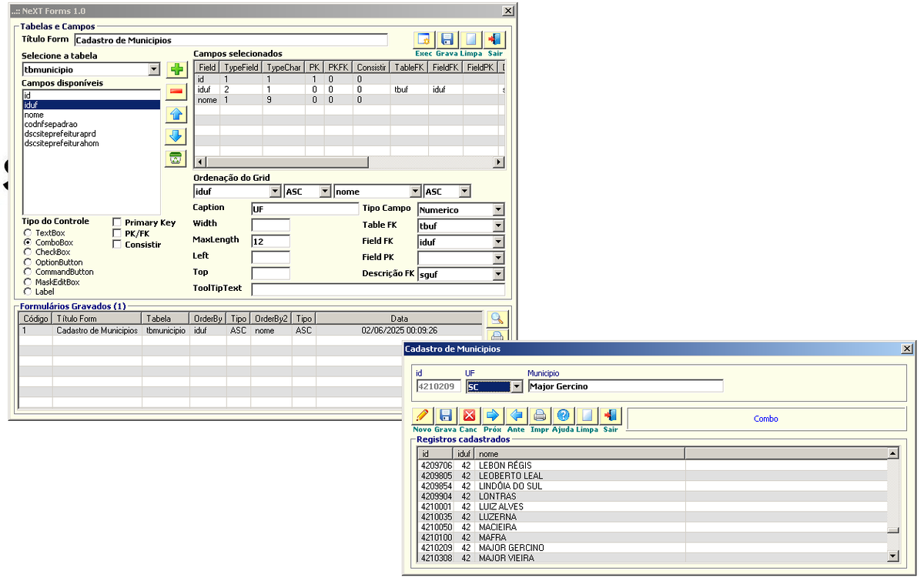The width and height of the screenshot is (924, 581).
Task: Open the second ASC sort direction dropdown
Action: pyautogui.click(x=464, y=192)
